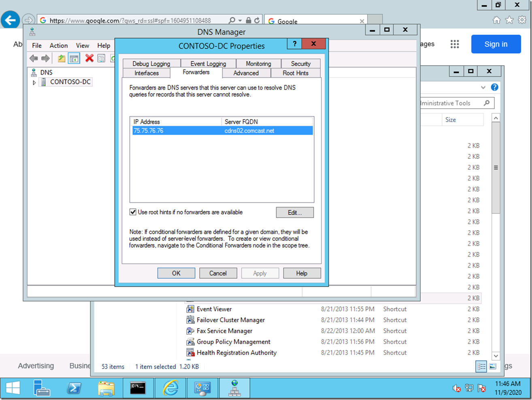Open PowerShell from the taskbar
This screenshot has width=532, height=400.
click(x=74, y=388)
